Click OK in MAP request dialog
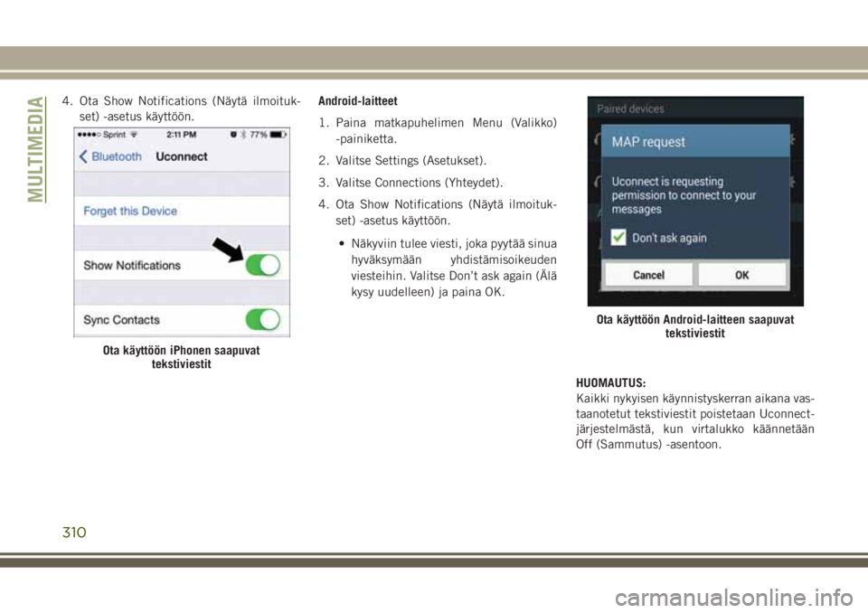The width and height of the screenshot is (868, 613). tap(741, 275)
